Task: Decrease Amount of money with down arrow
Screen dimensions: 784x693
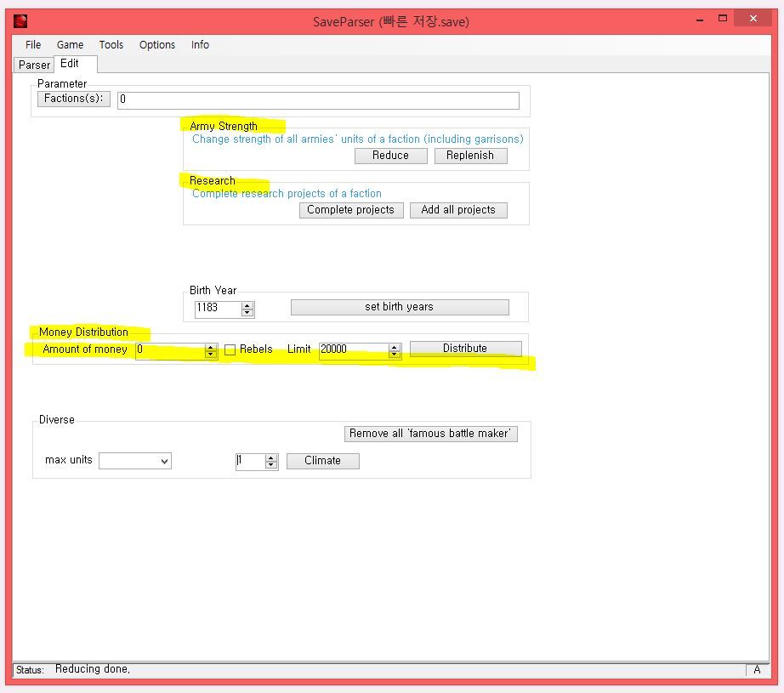Action: (x=211, y=355)
